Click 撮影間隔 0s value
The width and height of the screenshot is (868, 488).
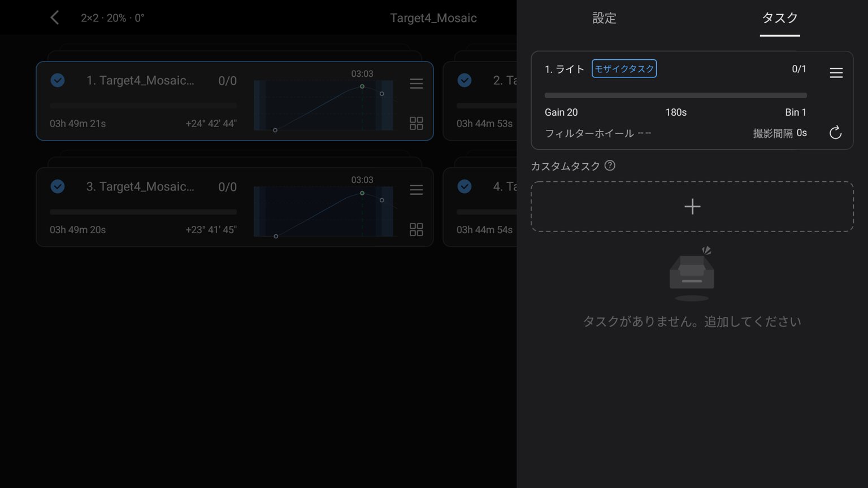tap(780, 133)
